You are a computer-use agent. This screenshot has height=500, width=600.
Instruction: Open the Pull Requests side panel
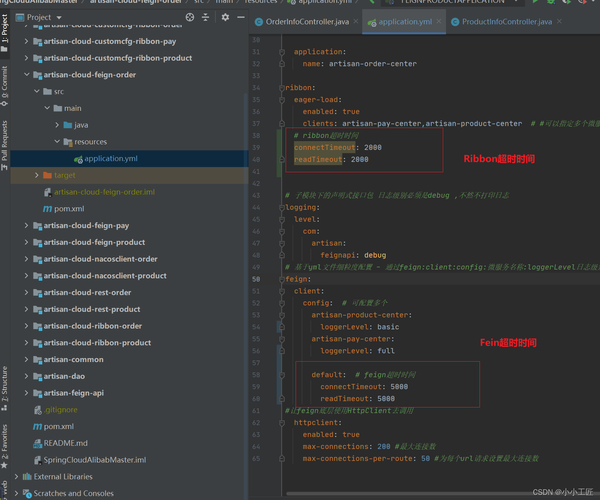[x=5, y=142]
